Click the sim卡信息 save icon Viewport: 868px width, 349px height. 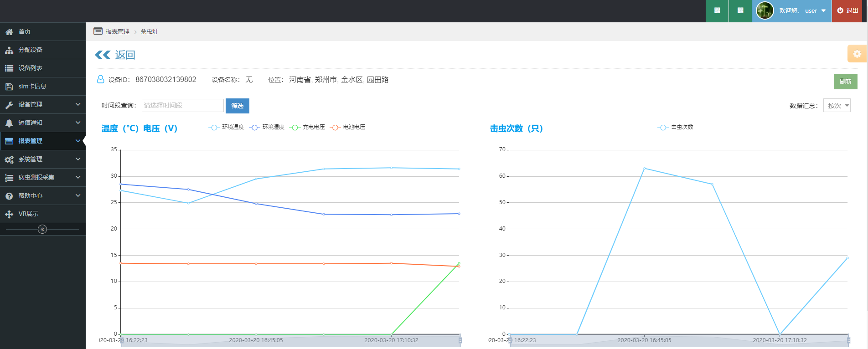point(9,87)
